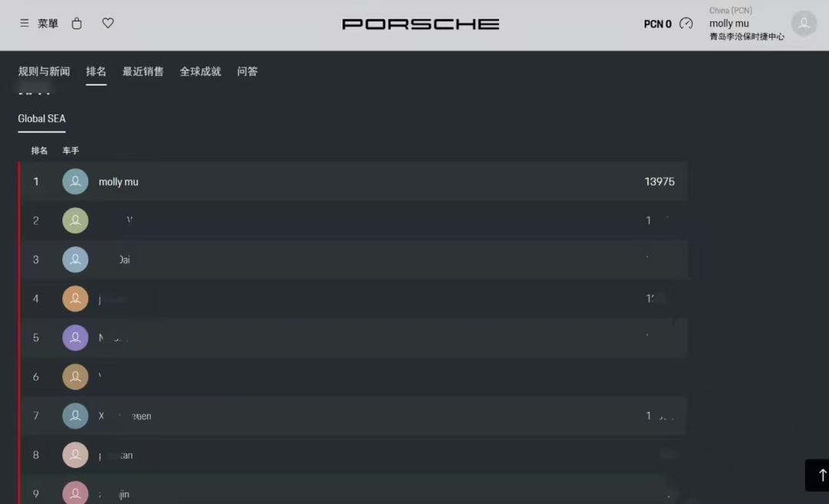Click the speedometer icon beside PCN 0
This screenshot has width=829, height=504.
pos(685,23)
